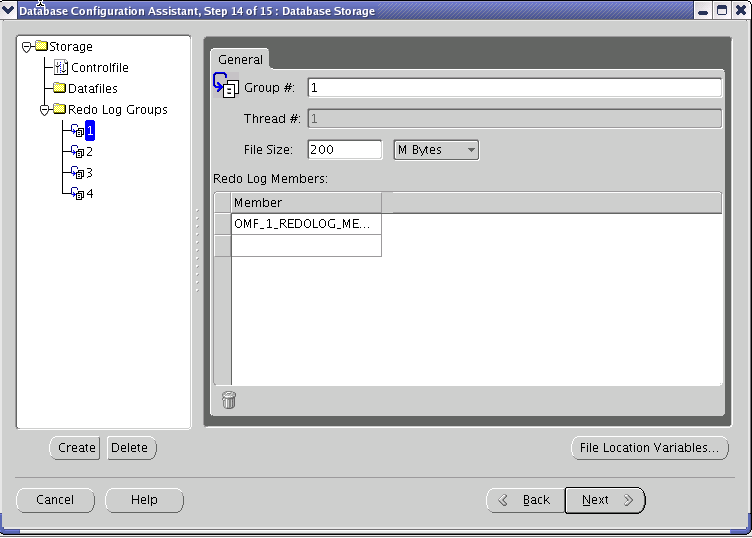The height and width of the screenshot is (538, 752).
Task: Click the Delete button
Action: 131,448
